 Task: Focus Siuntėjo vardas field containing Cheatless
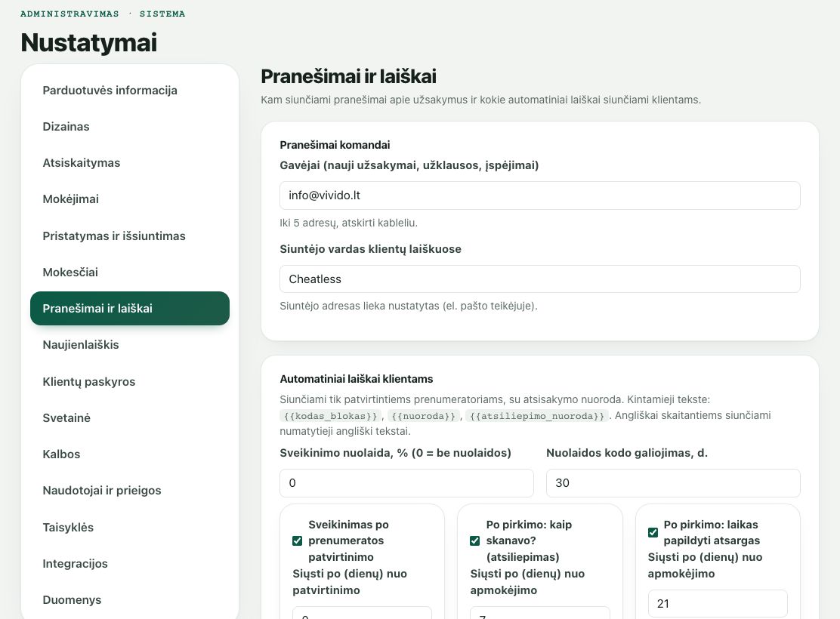pyautogui.click(x=540, y=279)
